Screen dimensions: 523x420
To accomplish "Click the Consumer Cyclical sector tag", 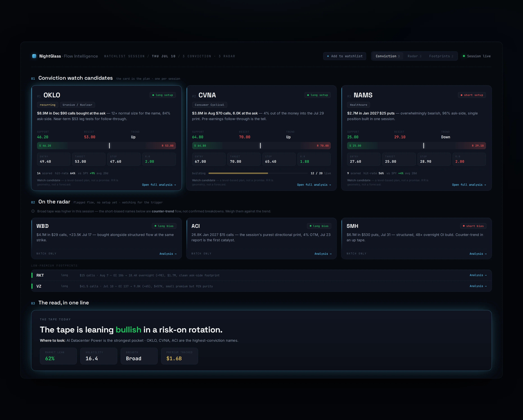I will click(x=210, y=105).
